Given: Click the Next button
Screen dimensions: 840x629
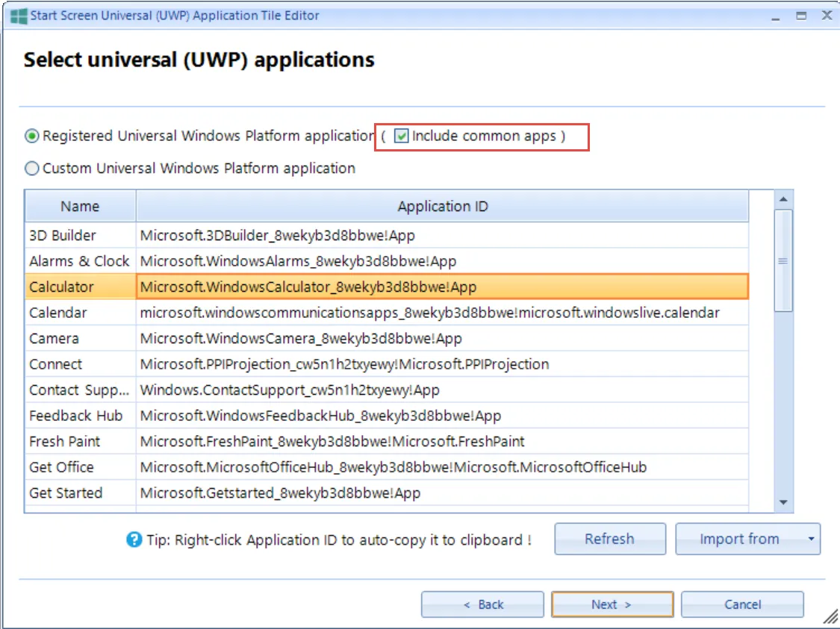Looking at the screenshot, I should (x=612, y=604).
